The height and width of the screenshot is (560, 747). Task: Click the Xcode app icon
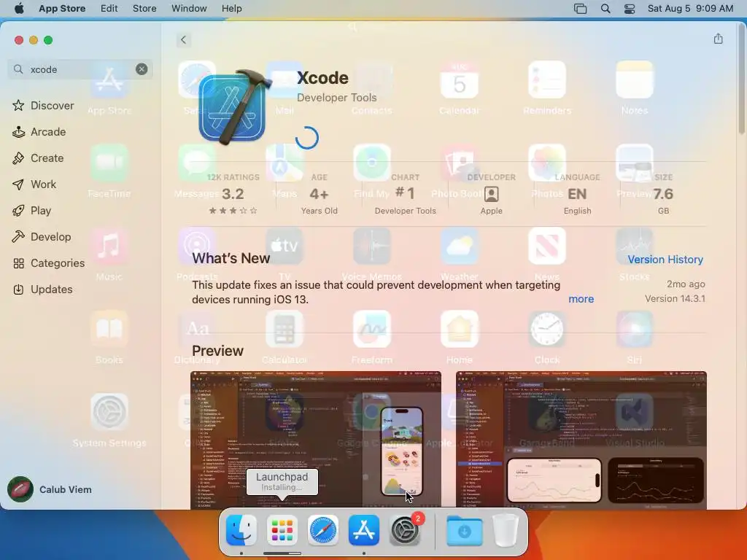pos(233,107)
